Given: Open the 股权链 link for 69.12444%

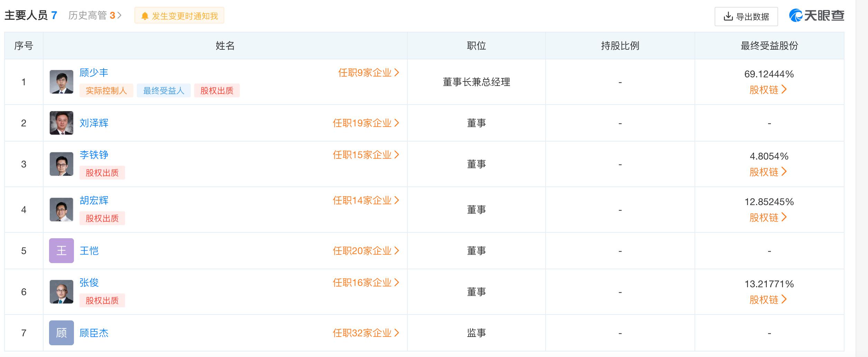Looking at the screenshot, I should point(768,90).
